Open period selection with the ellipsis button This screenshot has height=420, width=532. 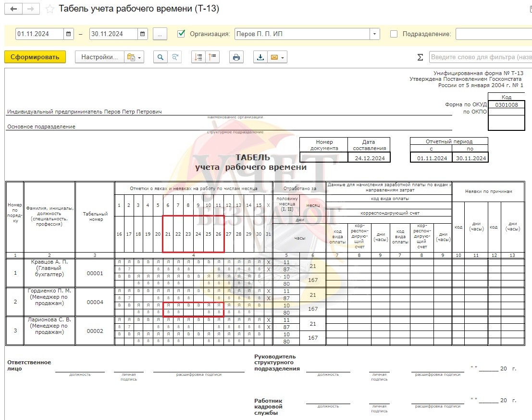160,34
